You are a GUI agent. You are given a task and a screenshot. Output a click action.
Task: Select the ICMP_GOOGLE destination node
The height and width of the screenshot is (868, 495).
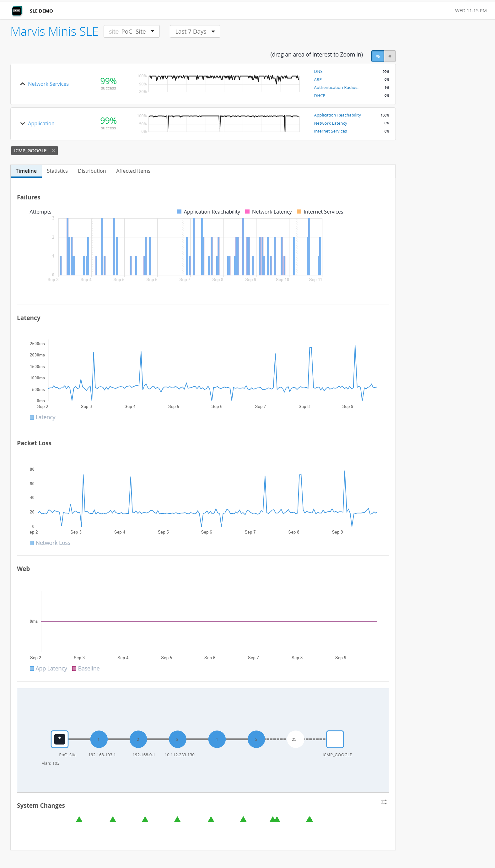tap(335, 739)
